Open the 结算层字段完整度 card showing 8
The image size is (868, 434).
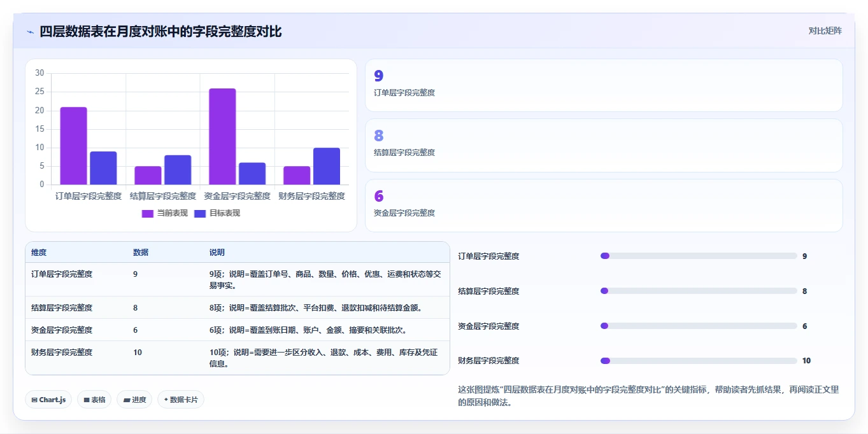[604, 145]
